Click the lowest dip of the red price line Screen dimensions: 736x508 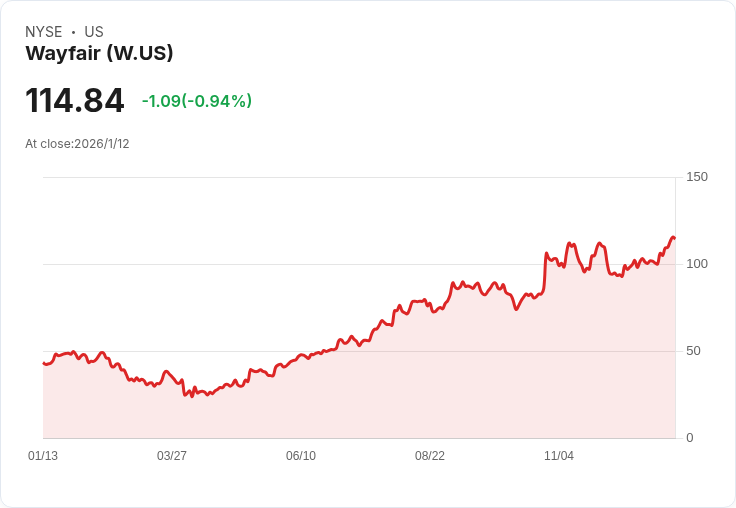click(186, 396)
